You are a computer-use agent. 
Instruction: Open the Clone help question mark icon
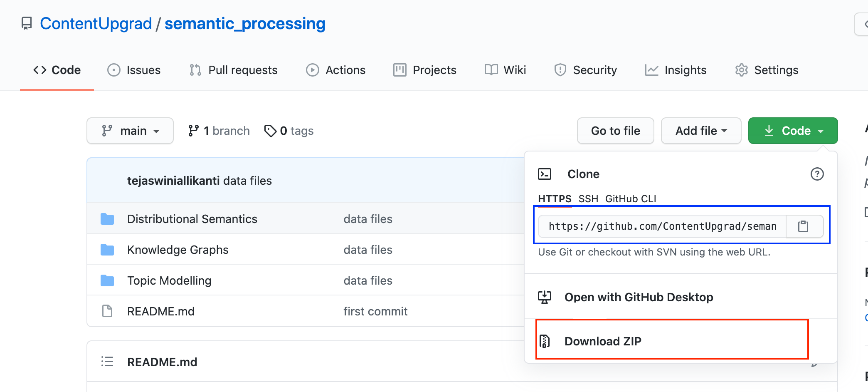click(817, 174)
